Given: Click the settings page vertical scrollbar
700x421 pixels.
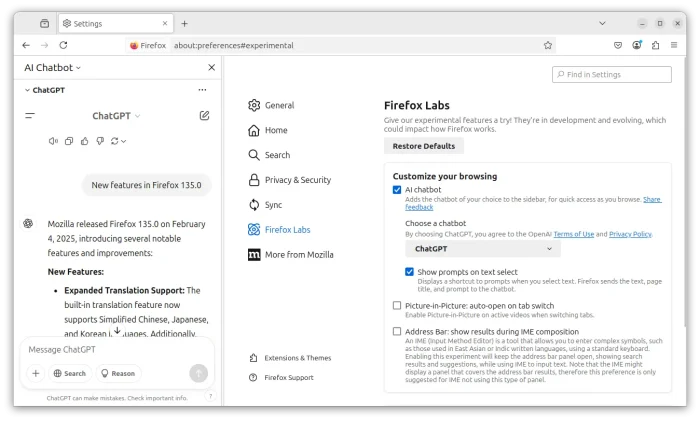Looking at the screenshot, I should [x=684, y=192].
